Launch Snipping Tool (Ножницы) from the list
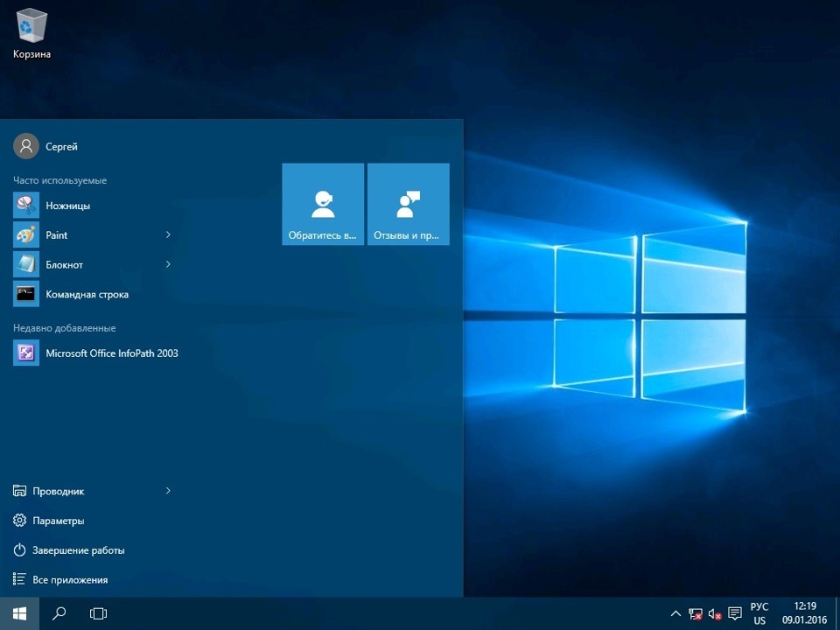Image resolution: width=840 pixels, height=630 pixels. click(x=67, y=206)
